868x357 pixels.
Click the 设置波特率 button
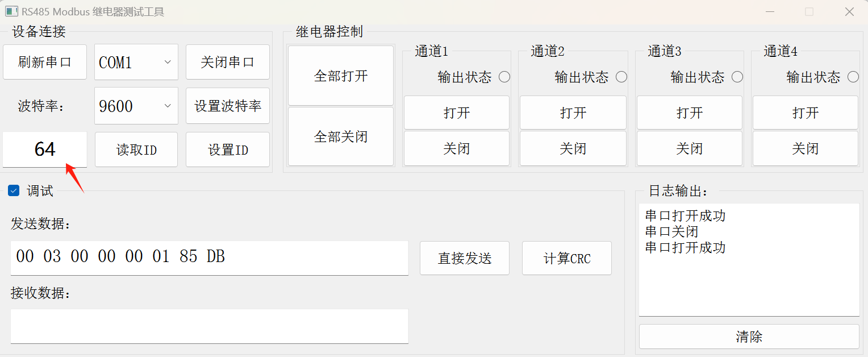pyautogui.click(x=228, y=106)
